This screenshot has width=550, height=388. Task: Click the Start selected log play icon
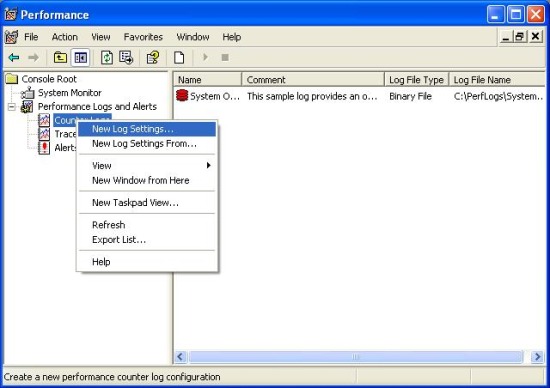pos(205,57)
